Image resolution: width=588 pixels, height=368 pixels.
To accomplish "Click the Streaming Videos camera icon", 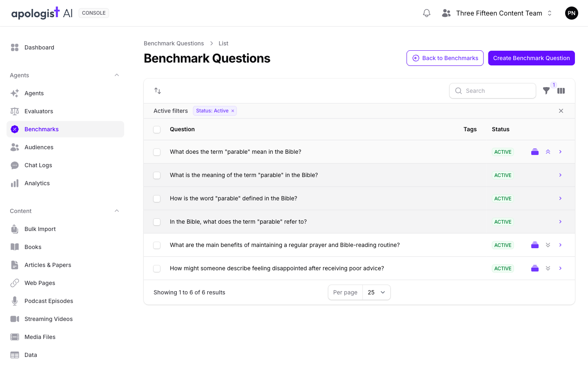I will tap(15, 319).
